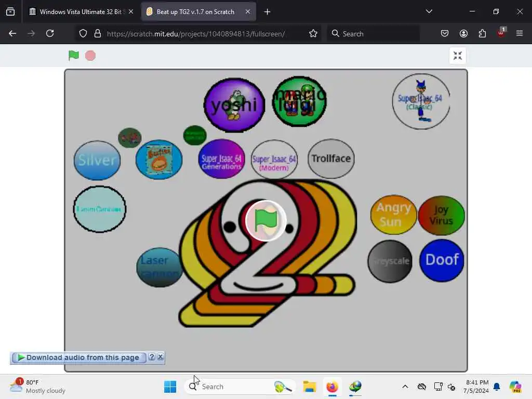Click the Firefox taskbar icon
The height and width of the screenshot is (399, 532).
point(332,387)
